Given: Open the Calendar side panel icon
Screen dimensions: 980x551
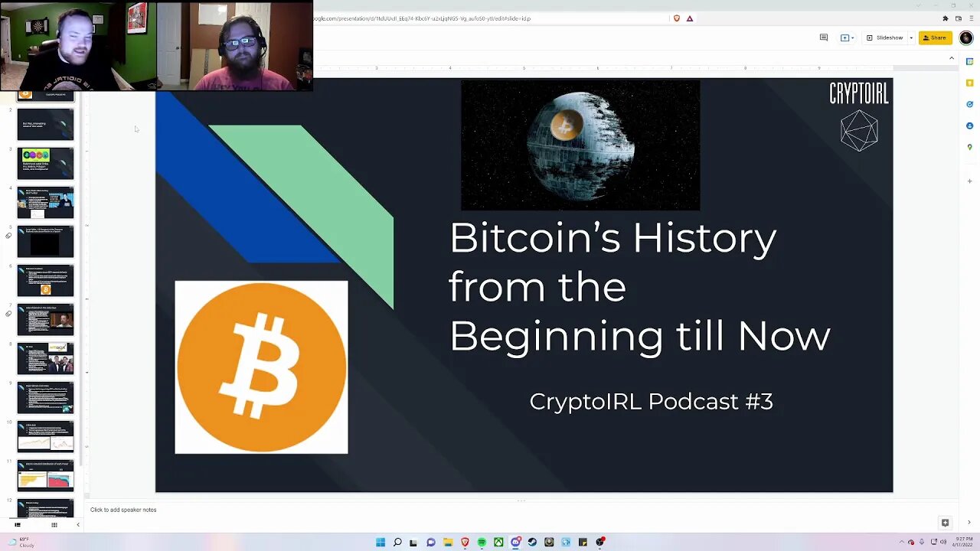Looking at the screenshot, I should coord(969,62).
